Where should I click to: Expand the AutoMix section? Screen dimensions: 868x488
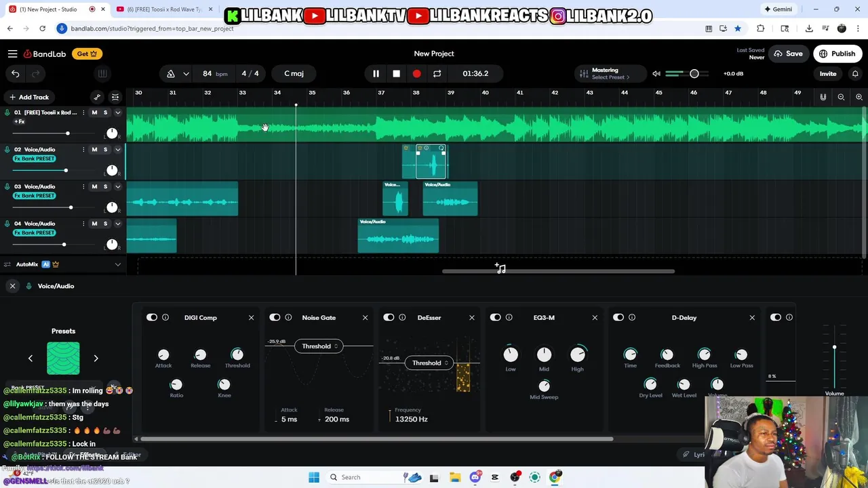pos(117,264)
